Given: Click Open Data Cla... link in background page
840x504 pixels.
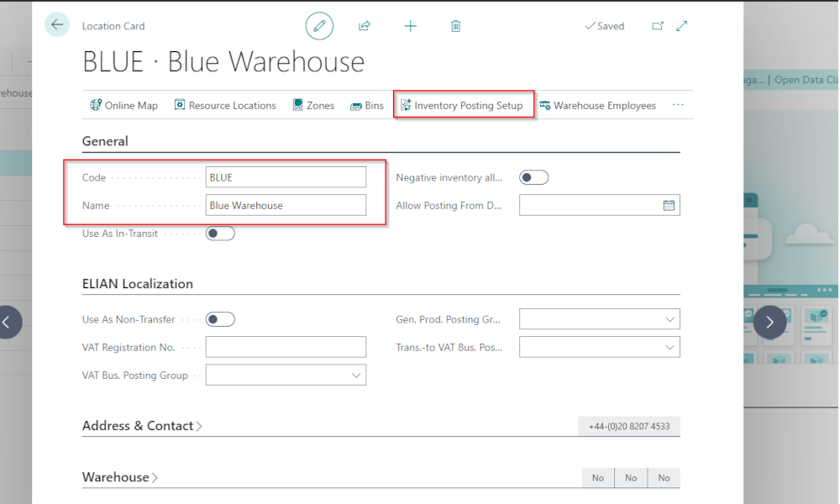Looking at the screenshot, I should coord(806,80).
